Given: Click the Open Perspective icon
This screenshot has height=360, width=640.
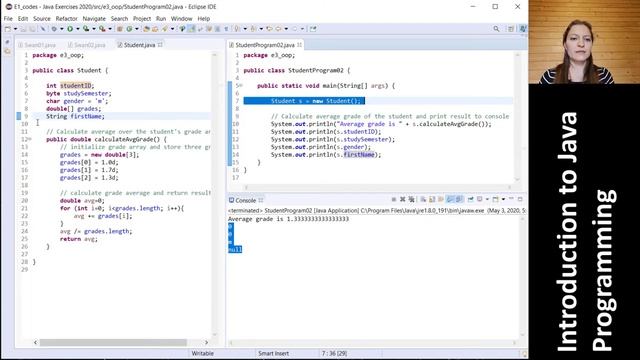Looking at the screenshot, I should coord(511,29).
